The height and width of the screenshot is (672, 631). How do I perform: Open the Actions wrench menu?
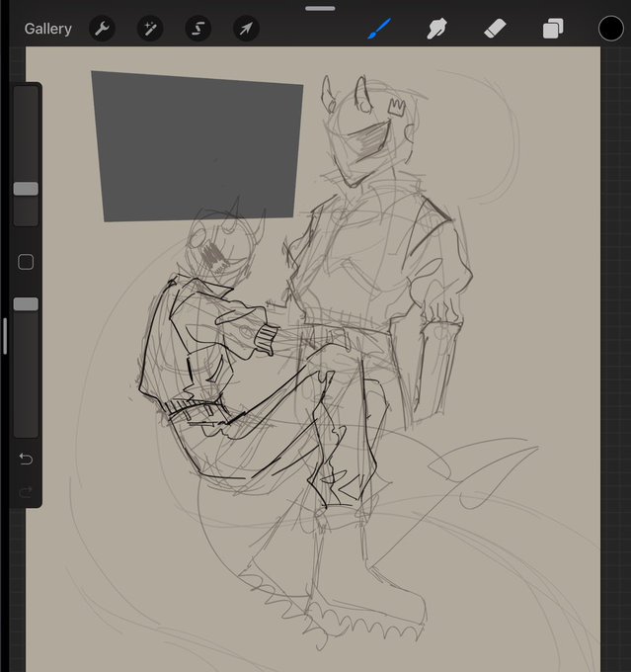tap(102, 29)
